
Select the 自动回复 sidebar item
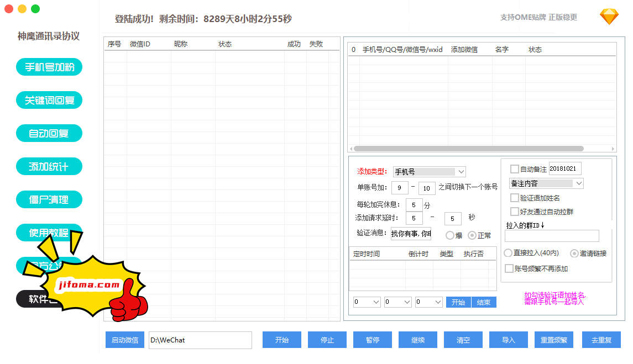point(49,133)
